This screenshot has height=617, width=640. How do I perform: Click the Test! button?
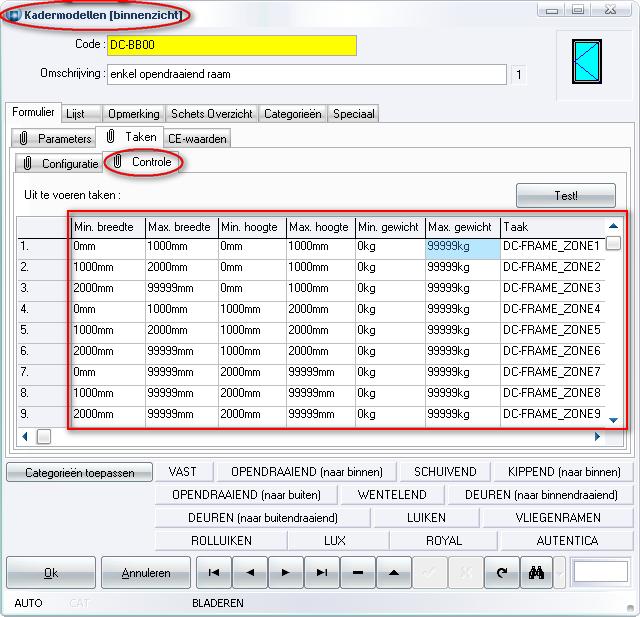[566, 195]
